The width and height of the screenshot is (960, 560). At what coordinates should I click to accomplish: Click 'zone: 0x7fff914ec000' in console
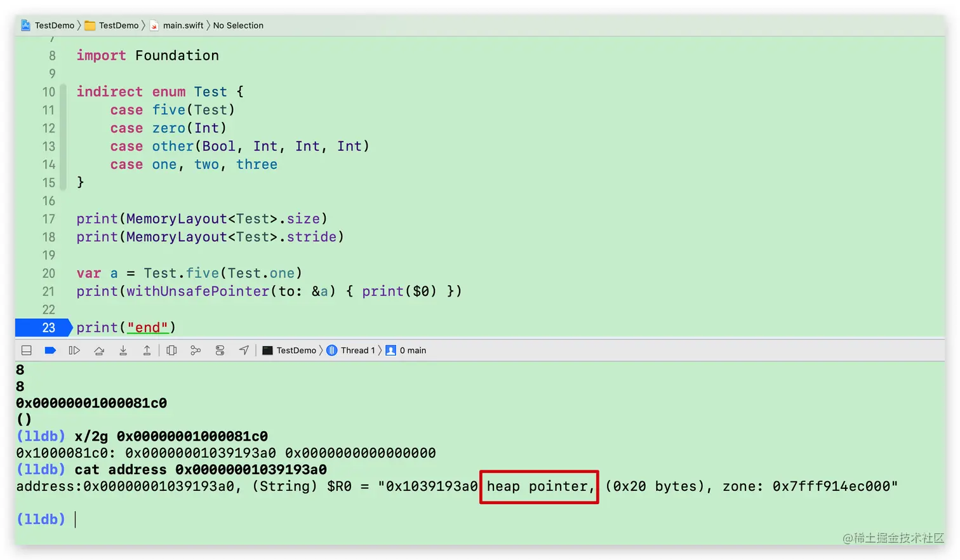807,486
